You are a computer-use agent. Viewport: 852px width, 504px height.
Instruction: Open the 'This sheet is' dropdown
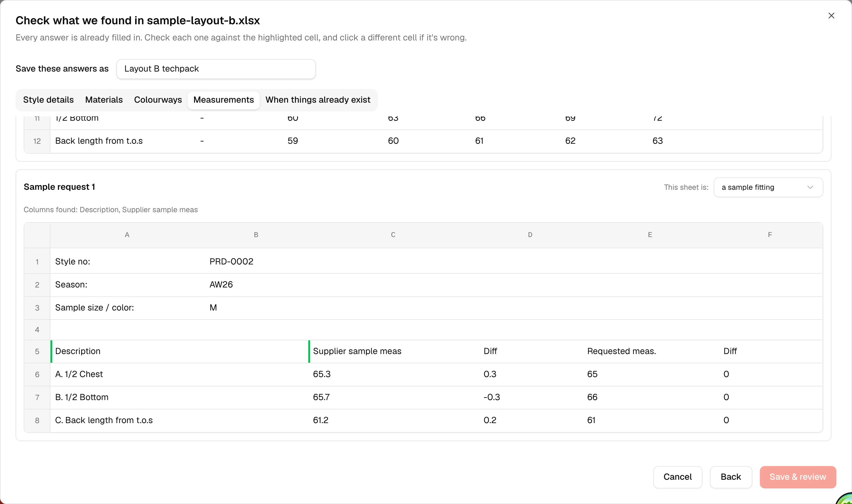[768, 187]
